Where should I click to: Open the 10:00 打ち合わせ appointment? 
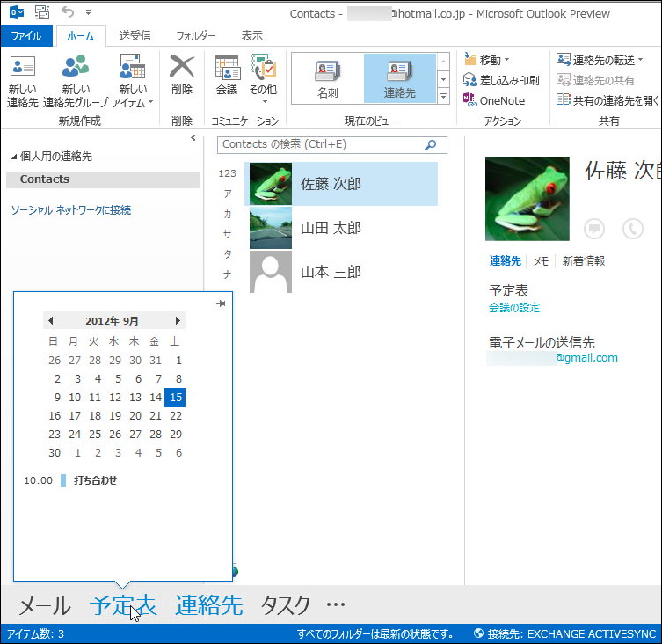pos(95,480)
